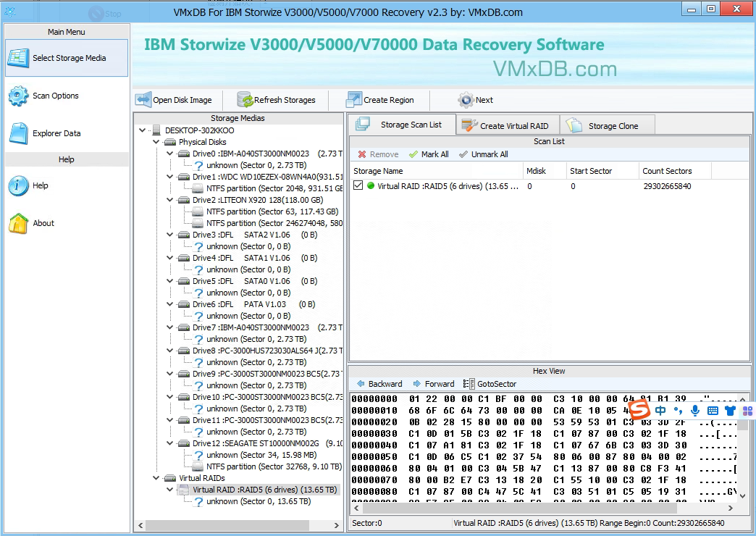Select Virtual RAID RAID5 (6 drives) tree item

265,489
